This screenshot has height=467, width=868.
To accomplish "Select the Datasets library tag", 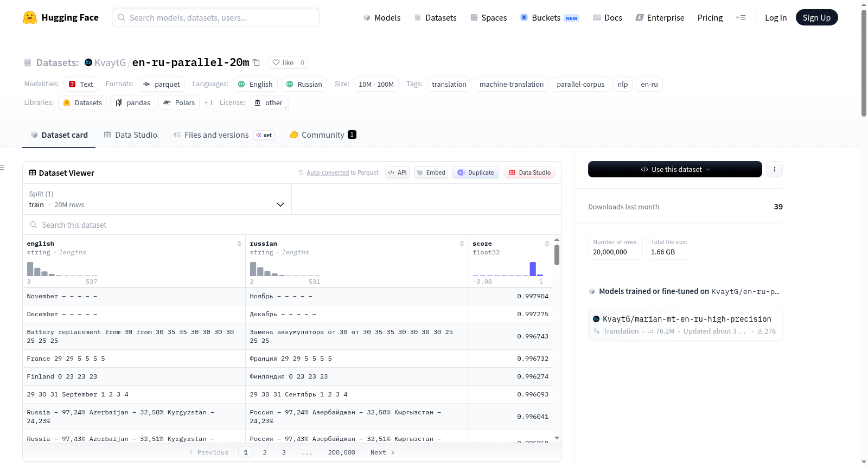I will click(x=82, y=103).
